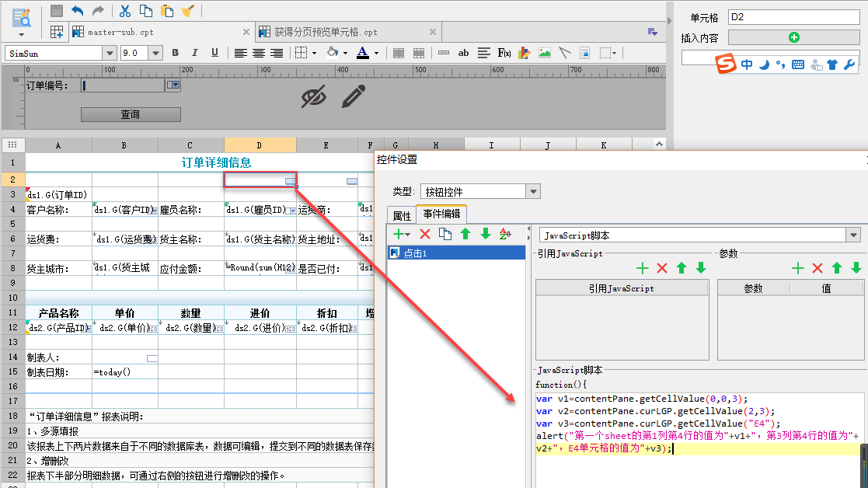Open cell border style dropdown arrow

(x=315, y=54)
